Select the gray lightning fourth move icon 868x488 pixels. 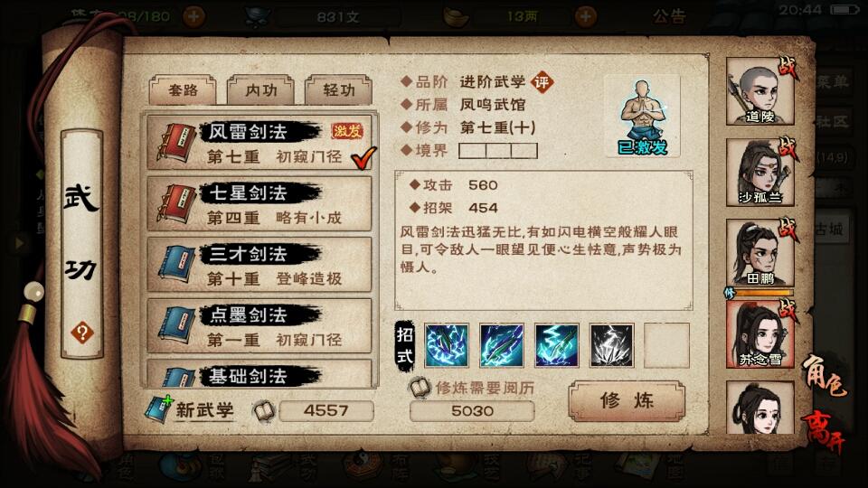tap(611, 345)
